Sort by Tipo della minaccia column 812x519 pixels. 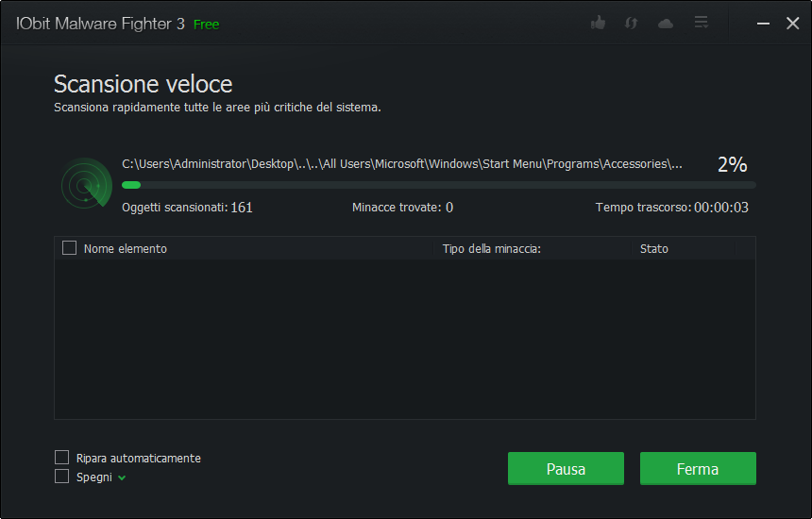click(x=491, y=249)
